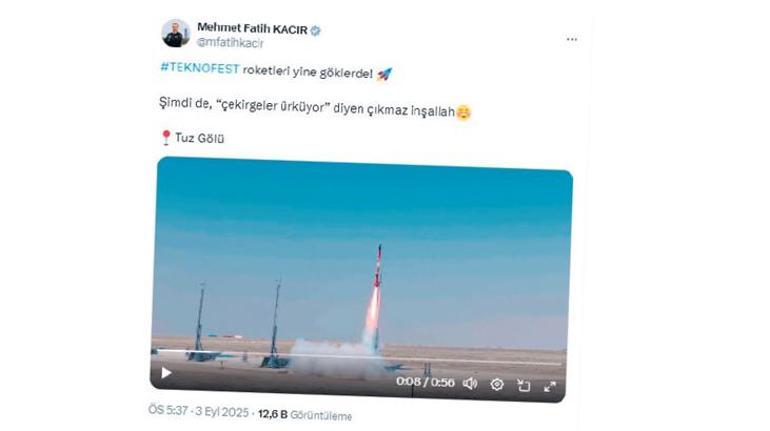Click the rocket launch video frame
The image size is (770, 431).
click(x=361, y=270)
